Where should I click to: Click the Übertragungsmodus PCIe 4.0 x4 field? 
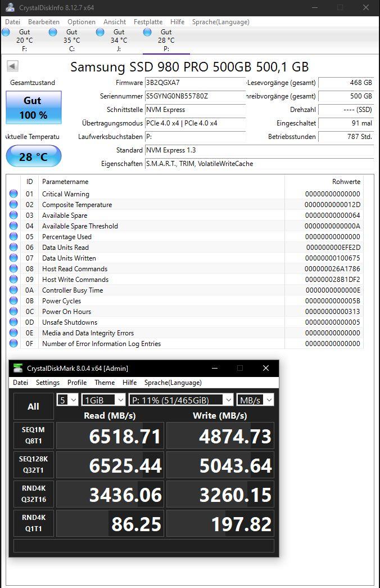(x=195, y=123)
